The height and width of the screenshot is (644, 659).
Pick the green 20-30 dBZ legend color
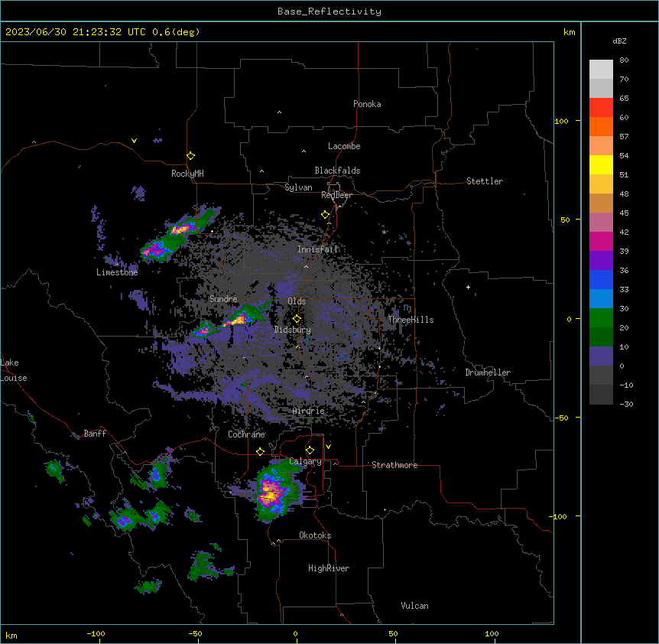click(601, 318)
